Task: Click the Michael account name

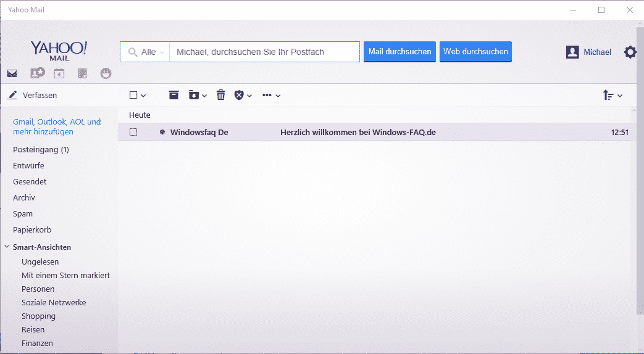Action: 598,52
